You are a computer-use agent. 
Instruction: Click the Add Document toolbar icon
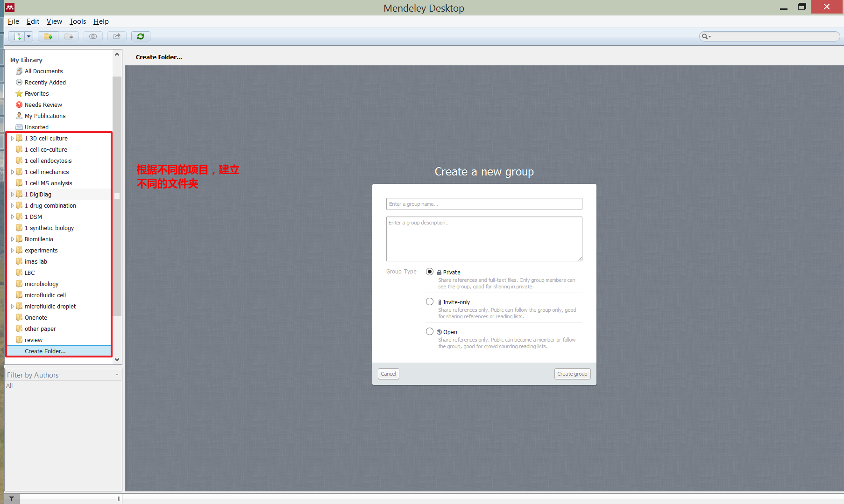(17, 36)
